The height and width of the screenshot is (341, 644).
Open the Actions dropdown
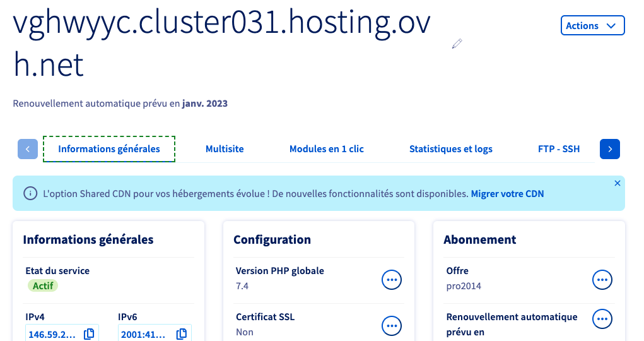pyautogui.click(x=592, y=25)
